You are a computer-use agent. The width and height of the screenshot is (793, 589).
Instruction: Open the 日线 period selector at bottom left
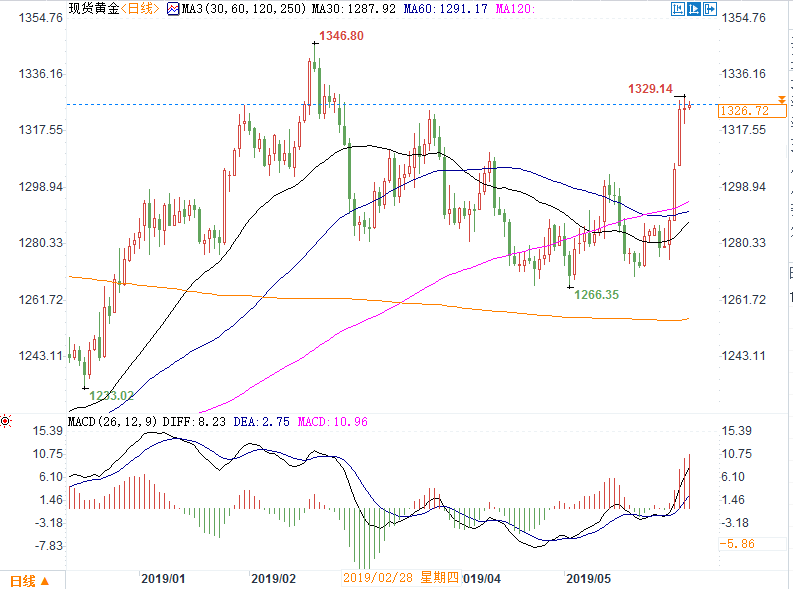tap(29, 581)
